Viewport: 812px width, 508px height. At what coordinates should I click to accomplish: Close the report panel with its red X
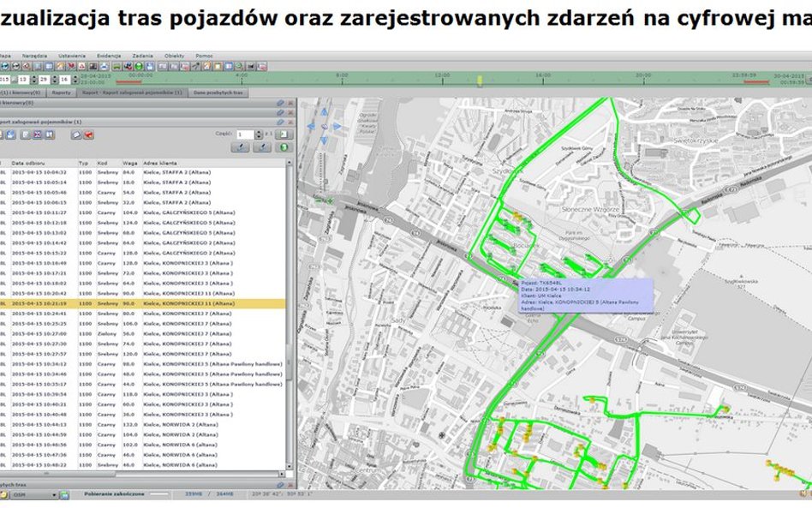[x=291, y=121]
